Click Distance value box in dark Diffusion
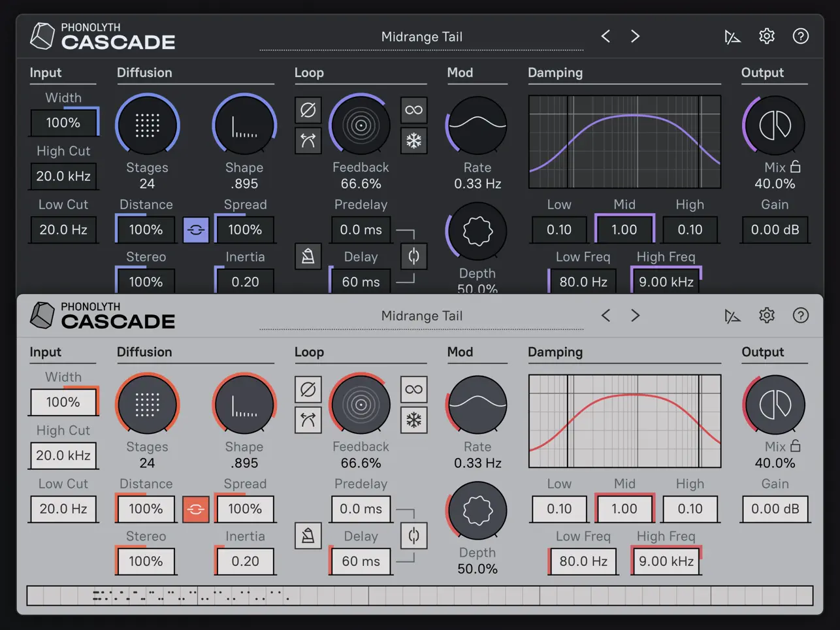840x630 pixels. coord(146,229)
